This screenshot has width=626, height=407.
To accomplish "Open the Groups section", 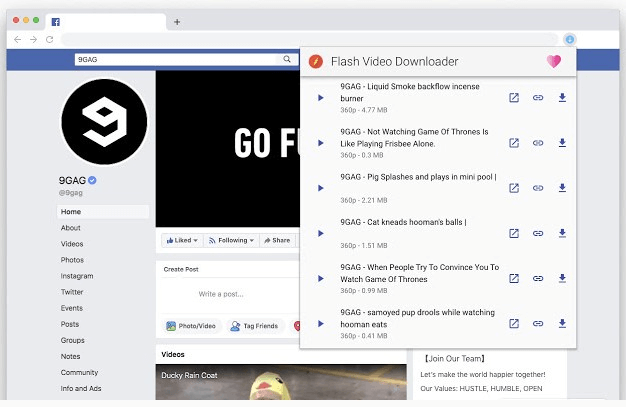I will pos(73,340).
